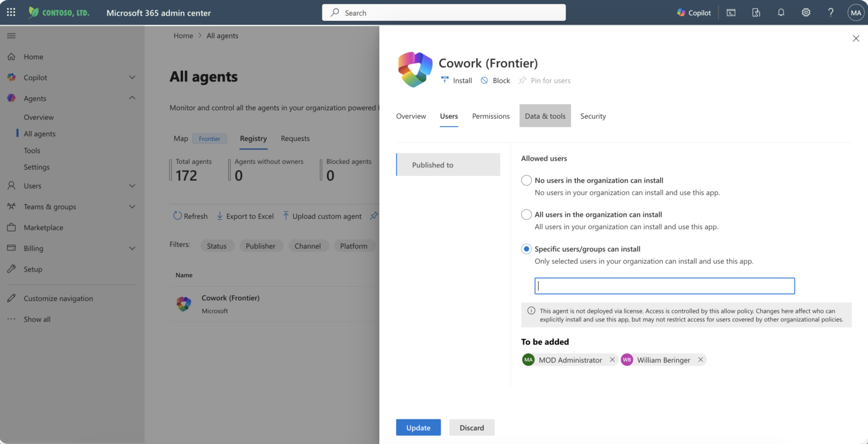868x444 pixels.
Task: Open the settings gear in header
Action: click(x=806, y=12)
